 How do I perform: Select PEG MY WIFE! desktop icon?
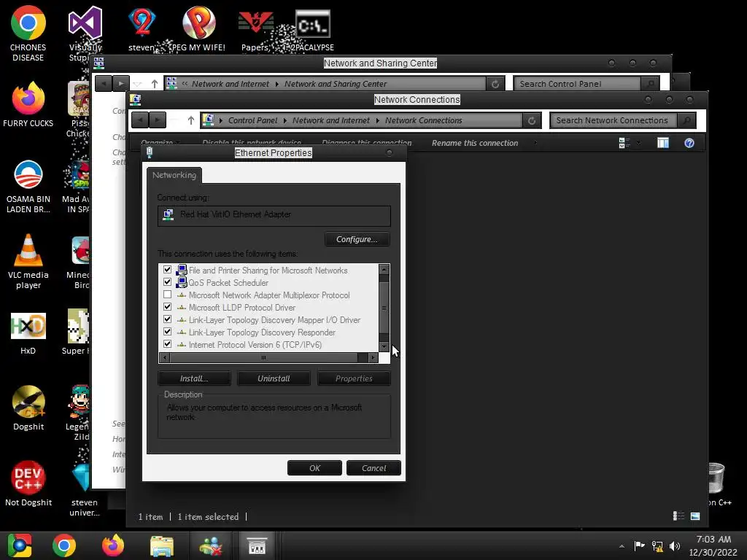click(x=198, y=28)
